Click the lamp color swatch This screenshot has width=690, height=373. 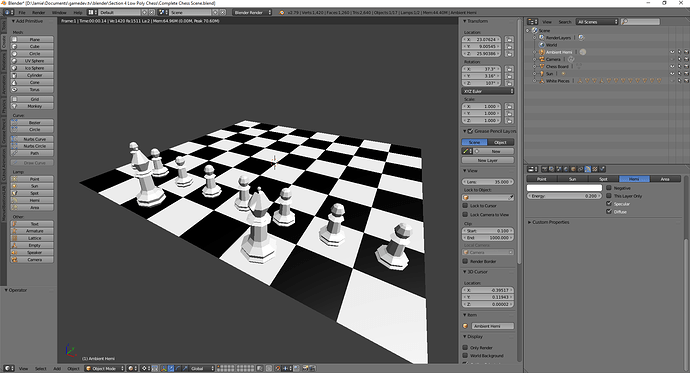tap(564, 188)
